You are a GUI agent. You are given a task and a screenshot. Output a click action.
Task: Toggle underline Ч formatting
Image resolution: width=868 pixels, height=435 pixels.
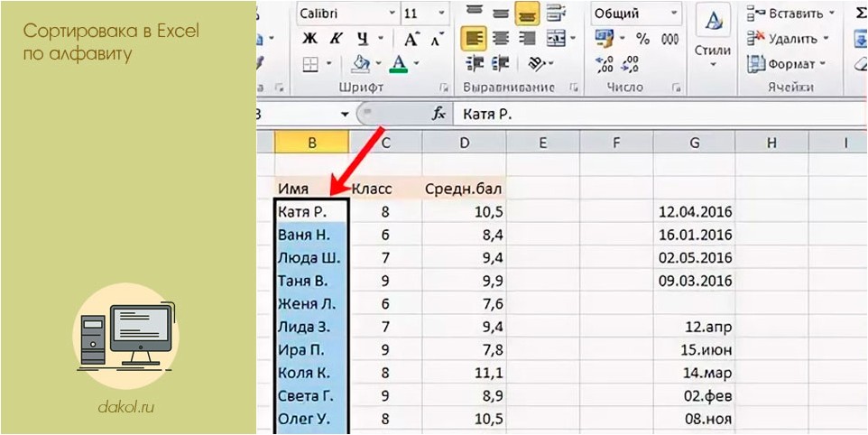tap(362, 39)
